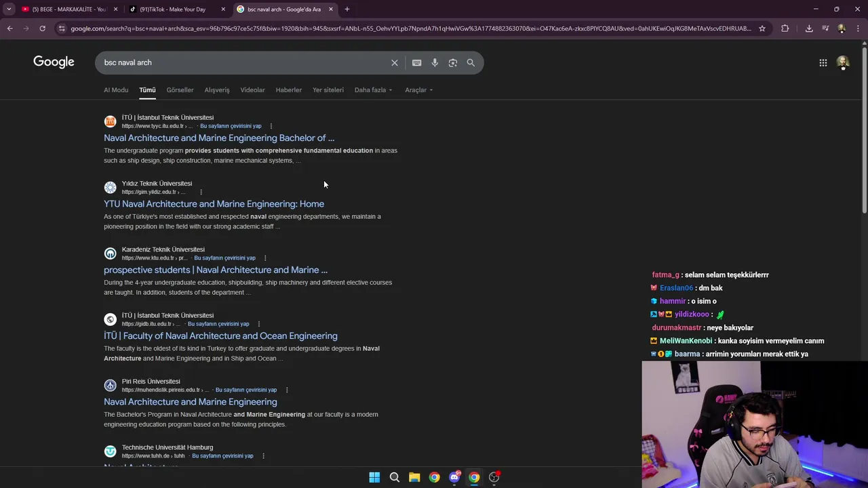Open İTÜ Faculty of Naval Architecture and Ocean Engineering
The image size is (868, 488).
[x=220, y=336]
